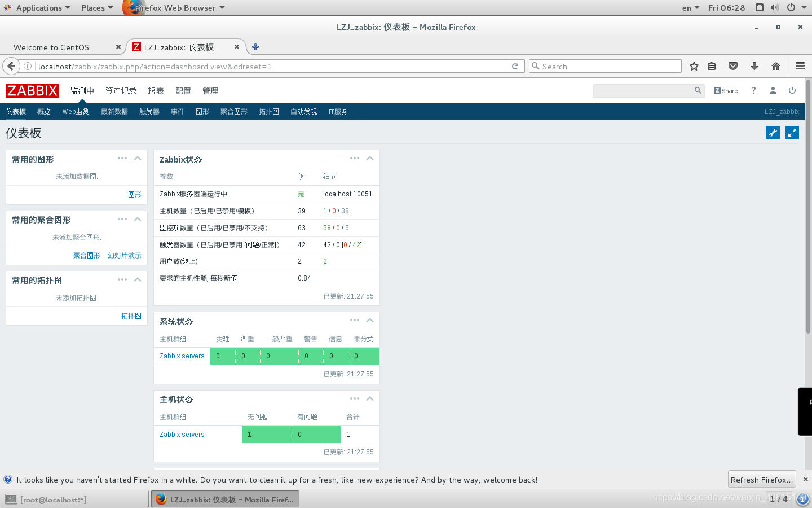This screenshot has width=812, height=508.
Task: Click the Firefox back arrow button
Action: coord(11,66)
